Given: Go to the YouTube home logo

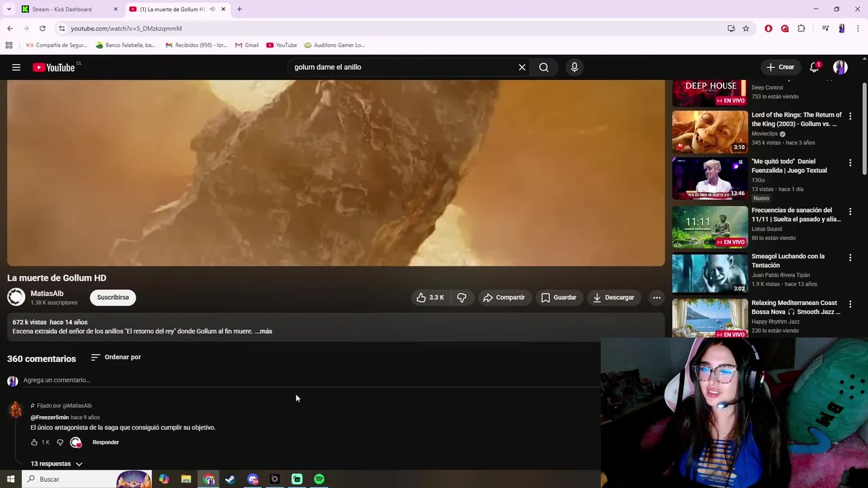Looking at the screenshot, I should click(x=54, y=67).
